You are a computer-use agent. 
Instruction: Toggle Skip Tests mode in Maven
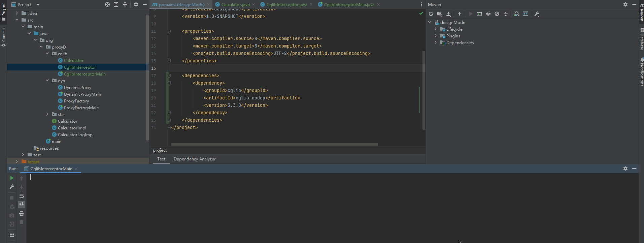pyautogui.click(x=497, y=14)
